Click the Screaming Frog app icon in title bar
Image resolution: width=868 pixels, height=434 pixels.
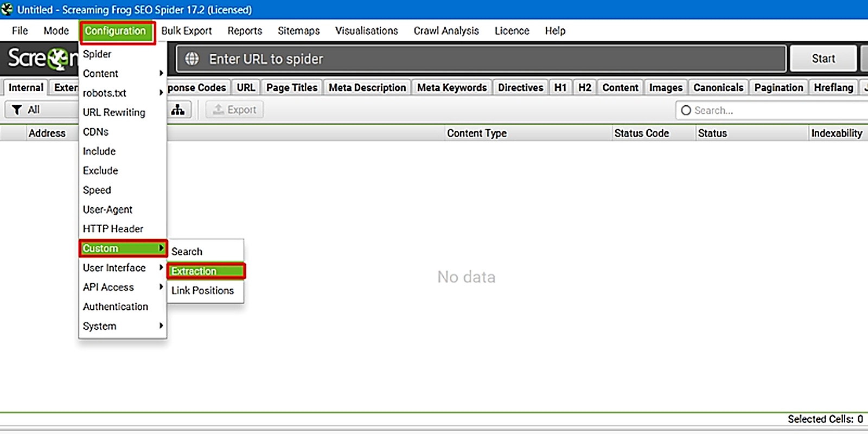(x=7, y=9)
